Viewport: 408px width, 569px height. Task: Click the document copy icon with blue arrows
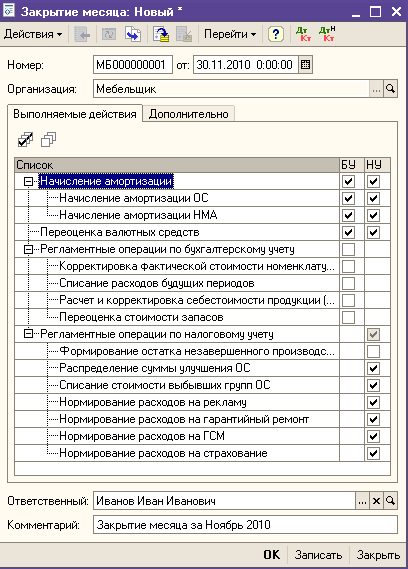[x=133, y=34]
